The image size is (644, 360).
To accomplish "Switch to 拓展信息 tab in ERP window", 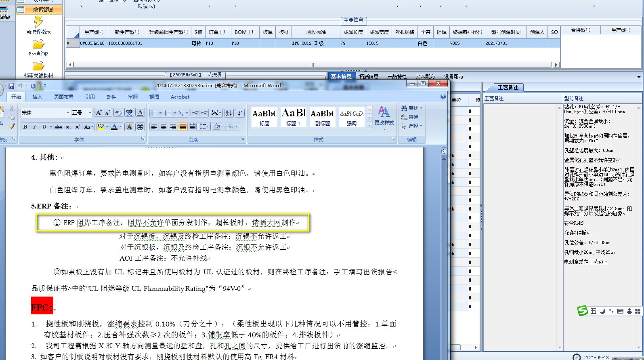I will pos(369,76).
